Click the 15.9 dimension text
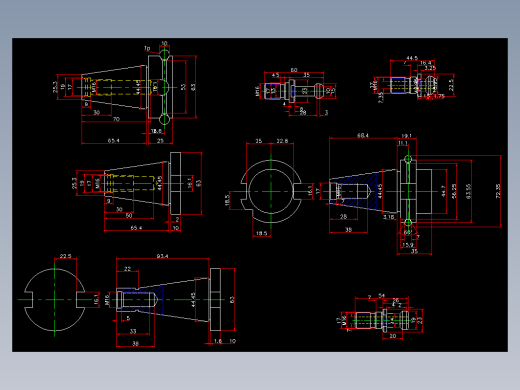The image size is (520, 390). (407, 245)
